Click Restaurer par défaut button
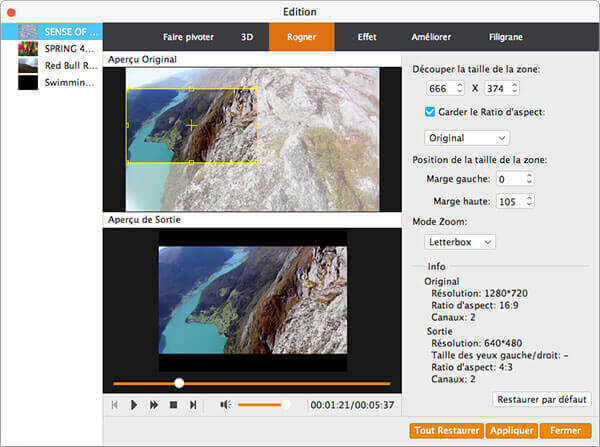Image resolution: width=600 pixels, height=447 pixels. pyautogui.click(x=542, y=400)
